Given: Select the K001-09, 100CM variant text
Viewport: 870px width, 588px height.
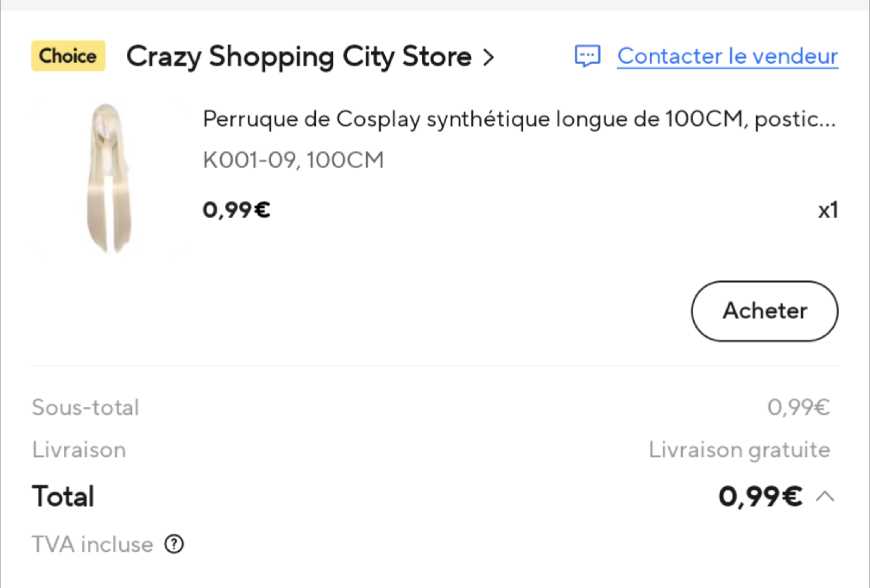Looking at the screenshot, I should [x=293, y=160].
